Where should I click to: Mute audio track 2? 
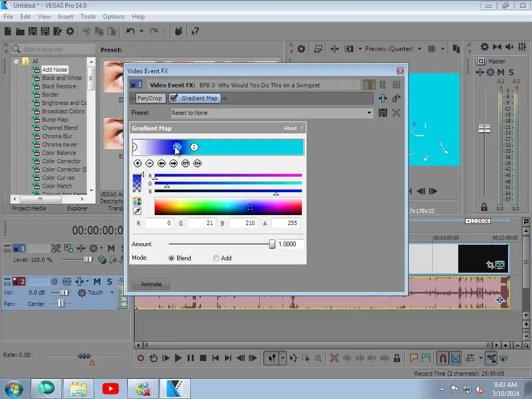click(x=97, y=282)
